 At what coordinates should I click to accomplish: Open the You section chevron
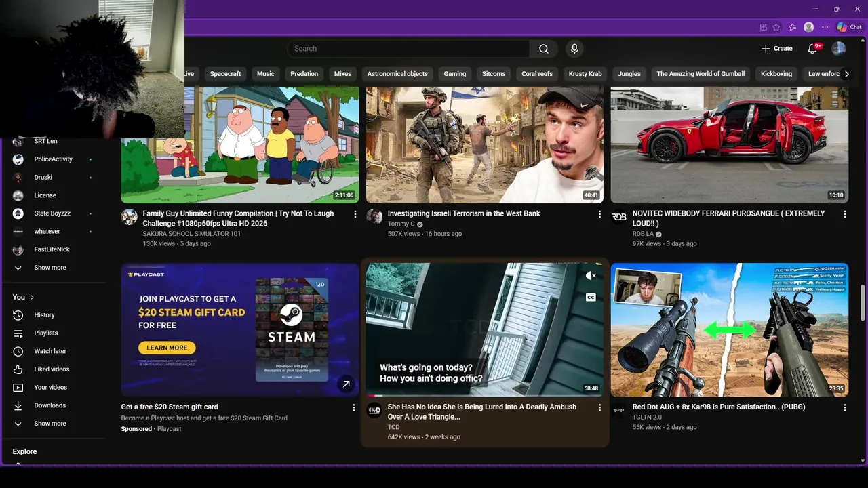(x=32, y=298)
